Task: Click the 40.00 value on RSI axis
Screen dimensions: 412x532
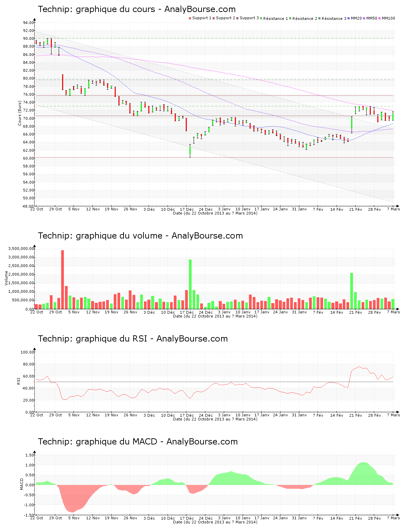Action: coord(28,388)
